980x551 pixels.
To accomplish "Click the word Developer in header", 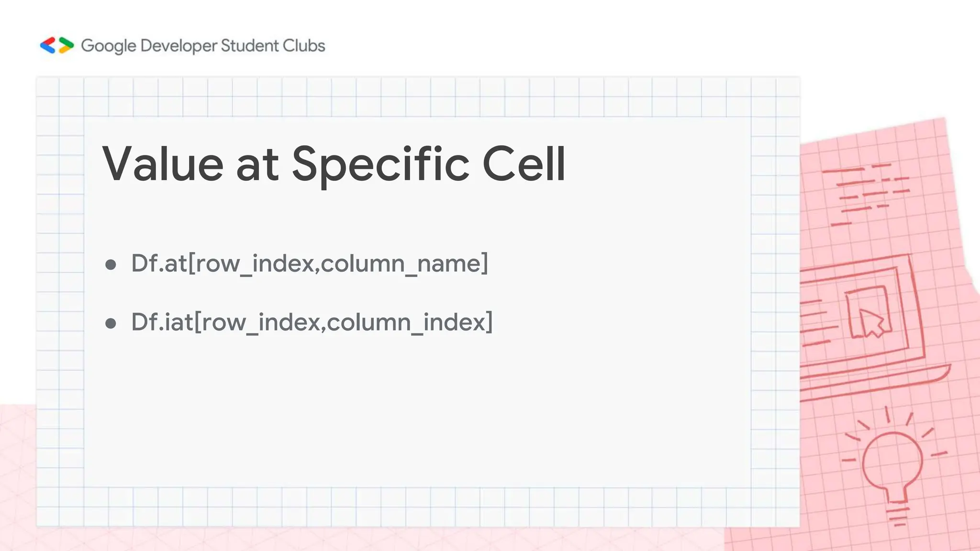I will point(179,46).
